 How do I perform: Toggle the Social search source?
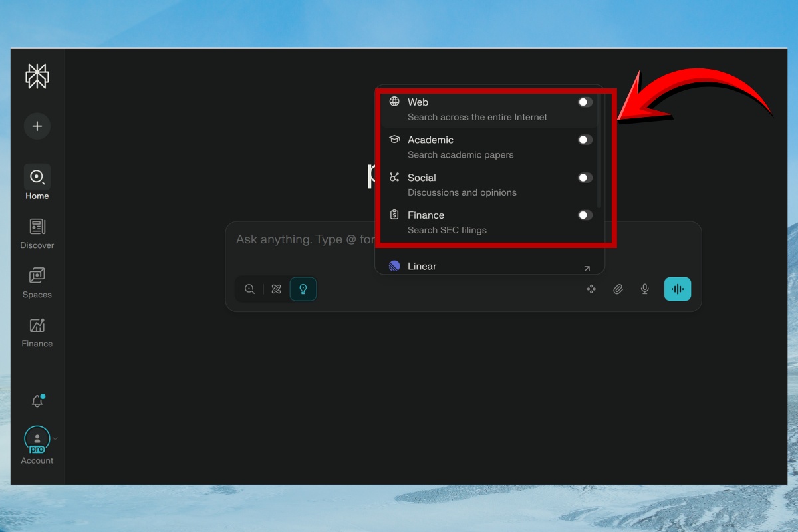pyautogui.click(x=585, y=178)
